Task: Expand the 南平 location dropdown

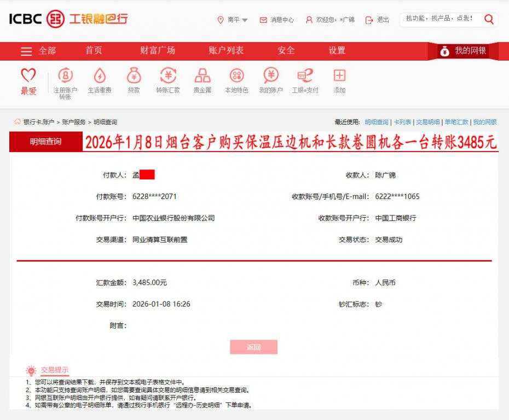Action: (234, 19)
